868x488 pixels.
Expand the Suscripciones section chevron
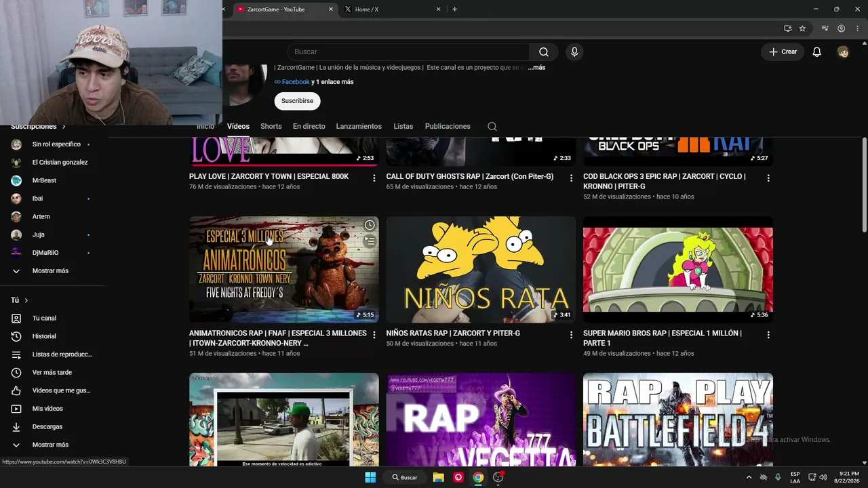pos(64,127)
